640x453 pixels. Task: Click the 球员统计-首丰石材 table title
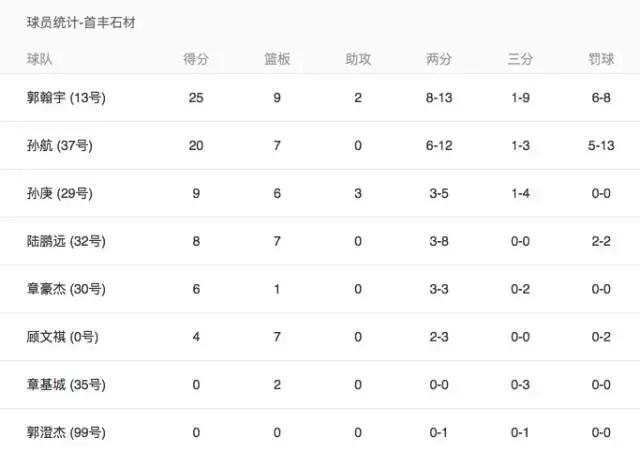81,23
